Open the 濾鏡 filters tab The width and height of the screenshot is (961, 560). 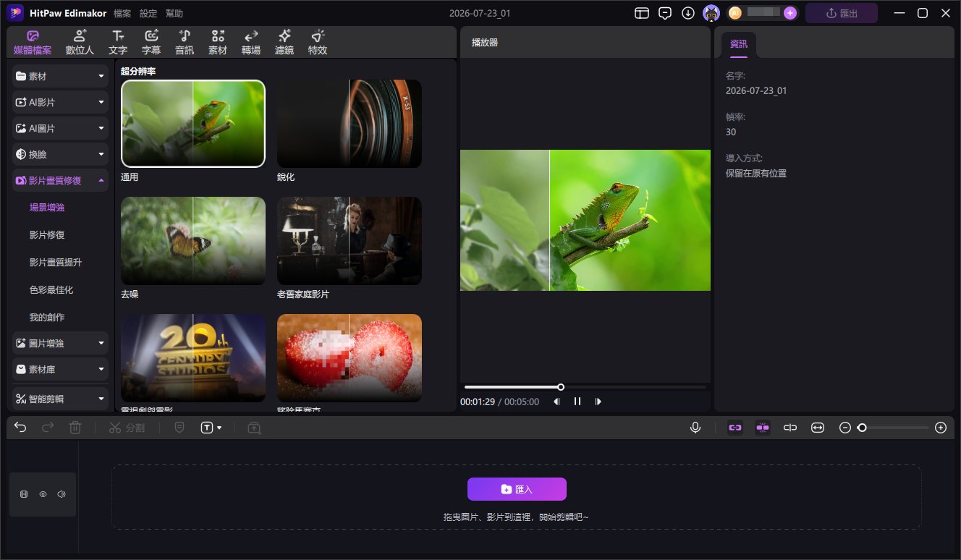284,43
